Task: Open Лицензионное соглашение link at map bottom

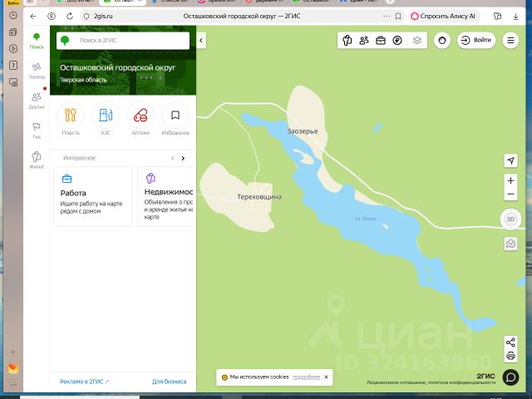Action: [396, 382]
